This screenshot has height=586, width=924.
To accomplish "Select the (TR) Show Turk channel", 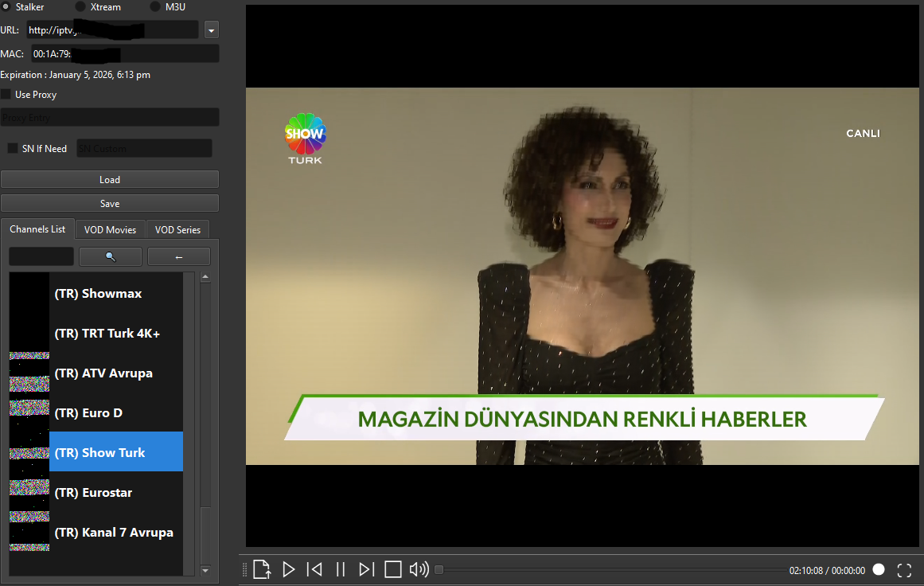I will click(x=116, y=452).
